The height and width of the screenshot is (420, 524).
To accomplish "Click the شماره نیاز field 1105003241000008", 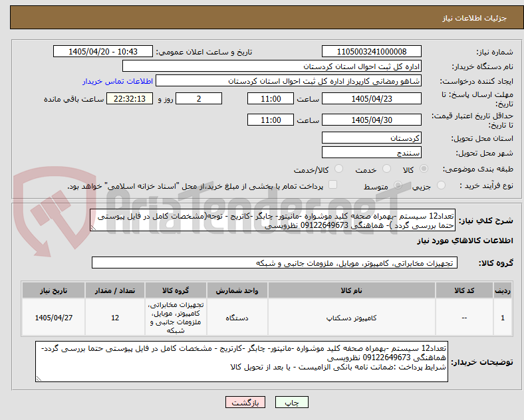I will tap(372, 51).
